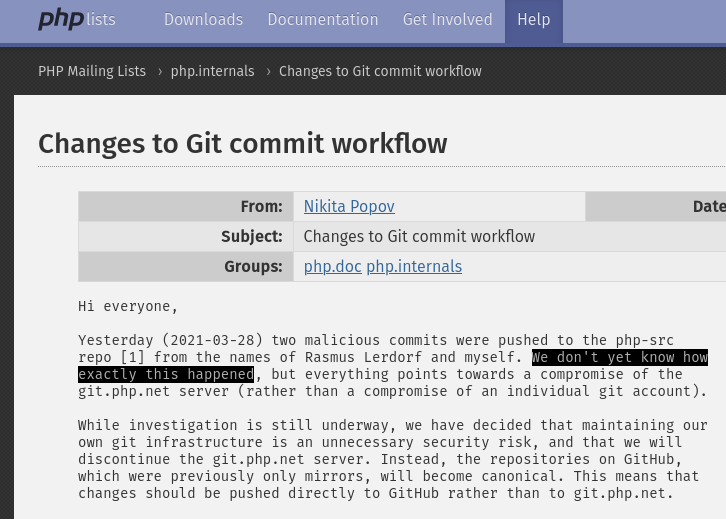Open Nikita Popov author link
The image size is (726, 519).
pyautogui.click(x=349, y=206)
